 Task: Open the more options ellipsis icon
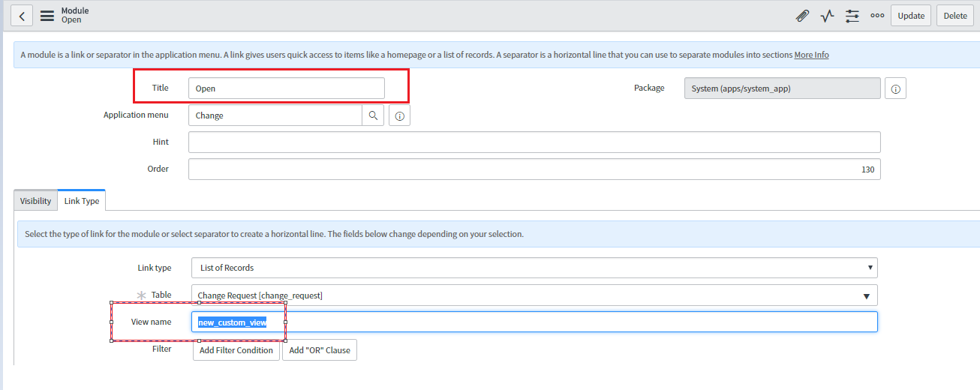tap(876, 16)
